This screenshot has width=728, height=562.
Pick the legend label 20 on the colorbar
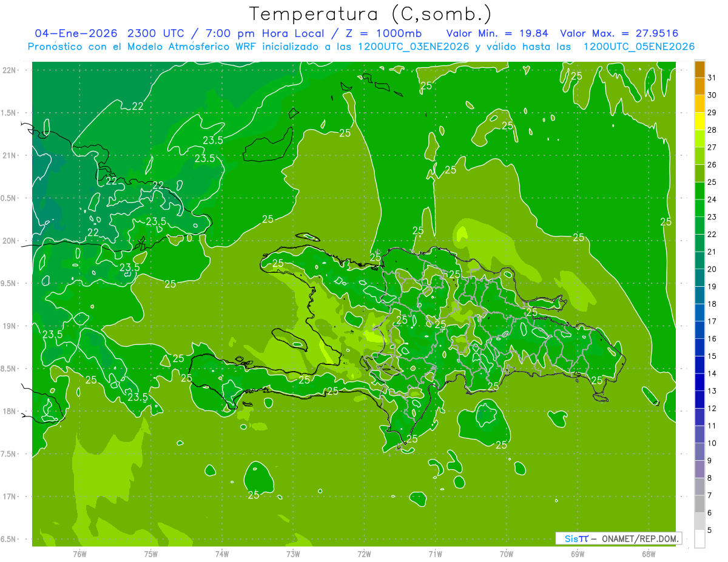click(x=712, y=269)
